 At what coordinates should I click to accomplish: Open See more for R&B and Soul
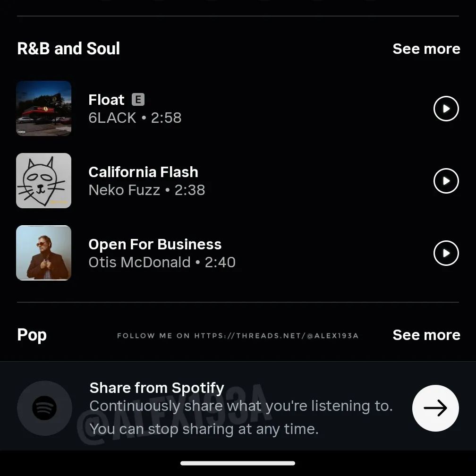426,48
